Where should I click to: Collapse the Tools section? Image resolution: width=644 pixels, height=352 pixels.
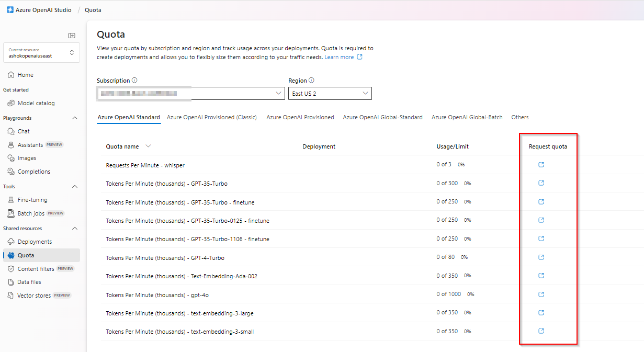pyautogui.click(x=75, y=187)
